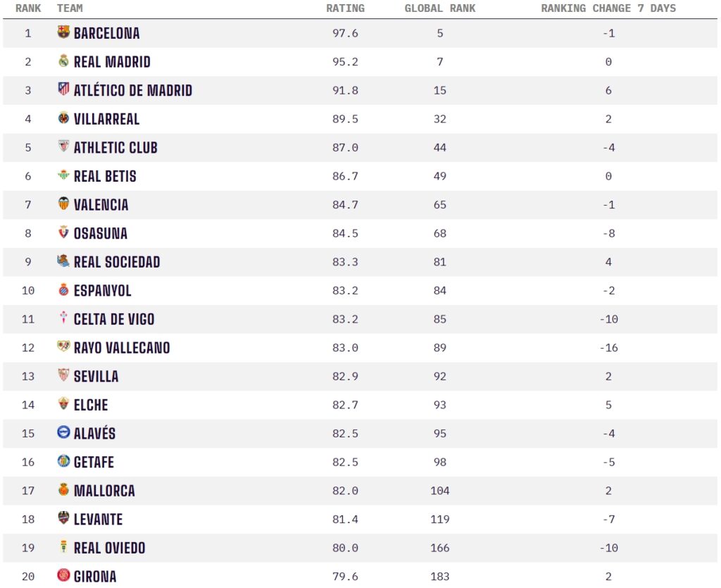Click Ranking Change 7 Days header

coord(608,8)
